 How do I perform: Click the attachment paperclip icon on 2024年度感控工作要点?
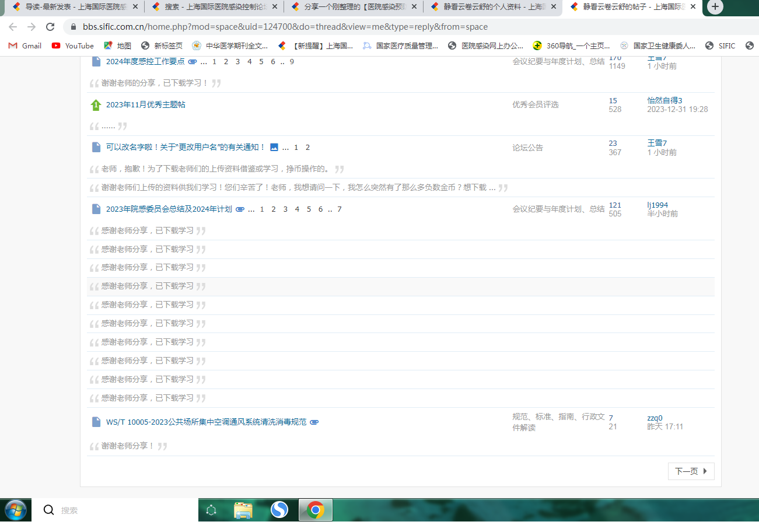coord(193,61)
